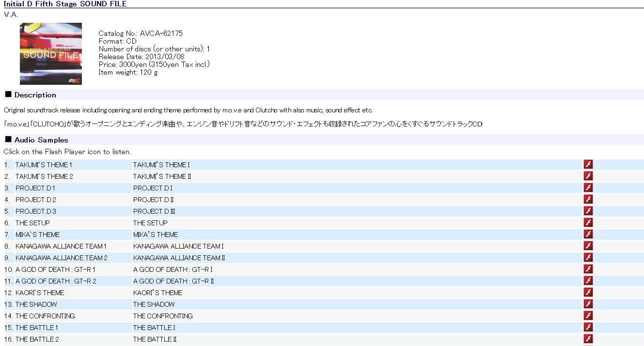Click the Format: CD line
Image resolution: width=644 pixels, height=346 pixels.
118,41
